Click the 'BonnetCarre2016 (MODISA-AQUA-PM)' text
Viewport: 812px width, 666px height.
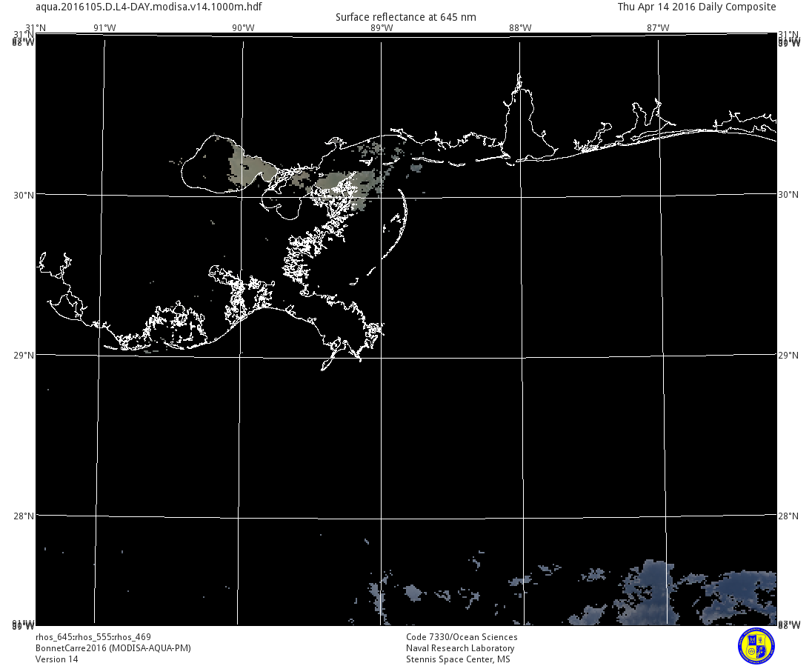113,648
